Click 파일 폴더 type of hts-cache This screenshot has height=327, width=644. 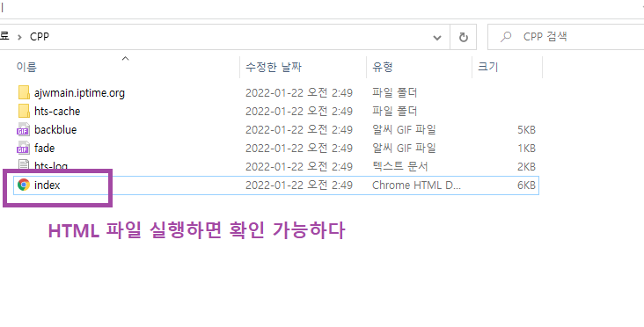pyautogui.click(x=395, y=112)
